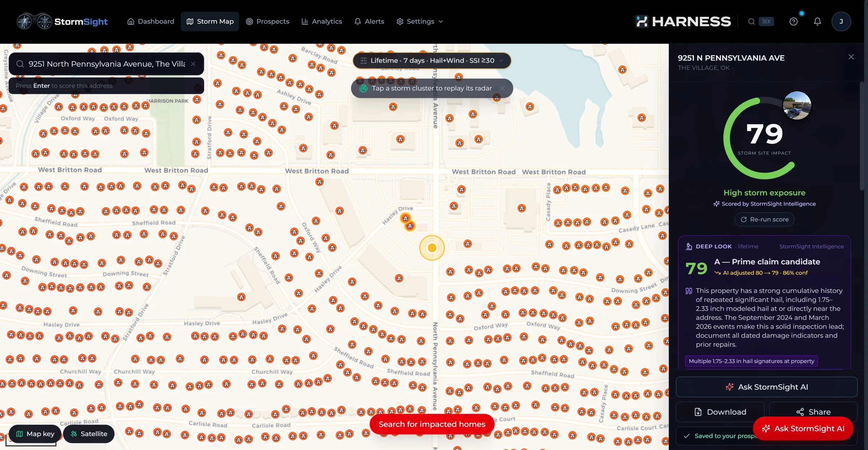Open the property street view thumbnail

click(x=797, y=105)
